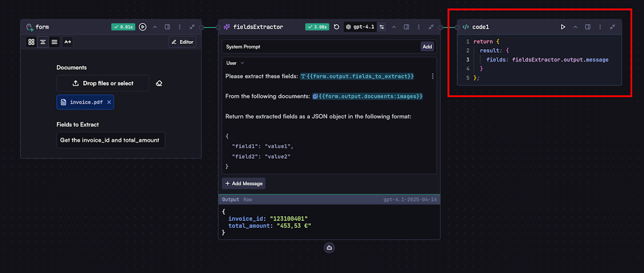Screen dimensions: 644x273
Task: Run the form node with play button
Action: pos(142,27)
